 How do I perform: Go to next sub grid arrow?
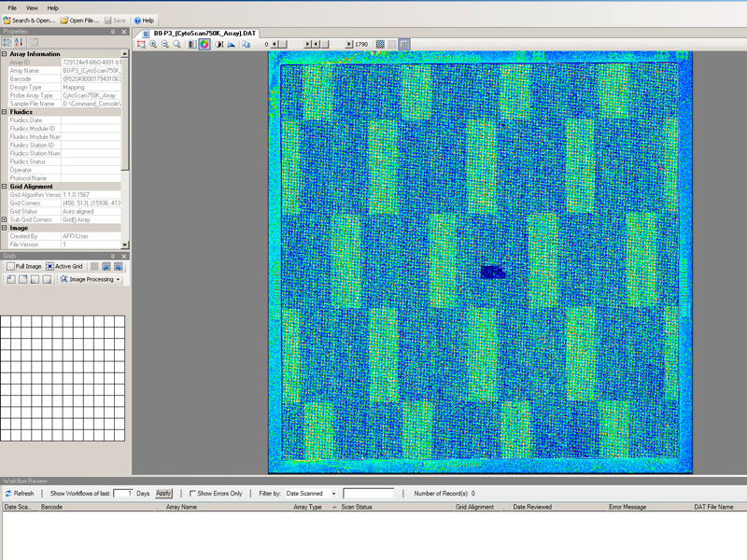119,266
